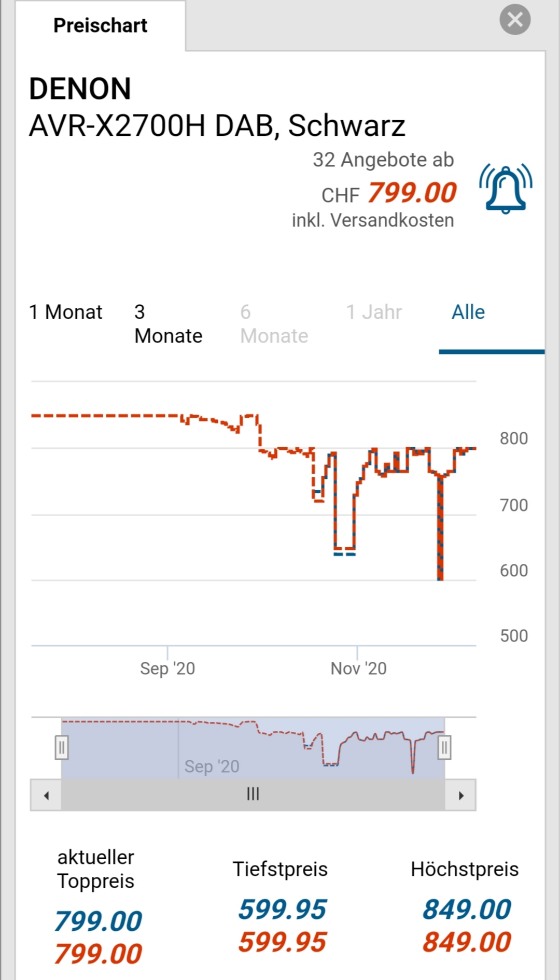
Task: Click the CHF 799.00 offer price
Action: 412,193
